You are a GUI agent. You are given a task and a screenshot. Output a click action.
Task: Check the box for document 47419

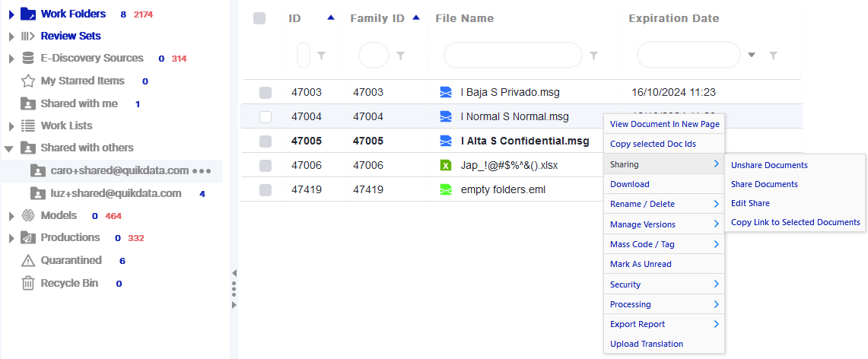[265, 189]
